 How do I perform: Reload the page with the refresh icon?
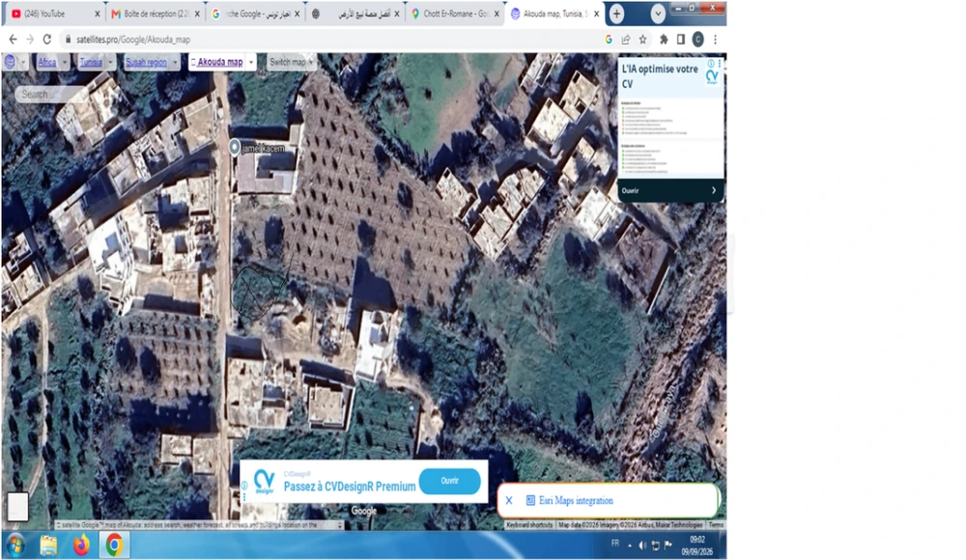click(46, 40)
